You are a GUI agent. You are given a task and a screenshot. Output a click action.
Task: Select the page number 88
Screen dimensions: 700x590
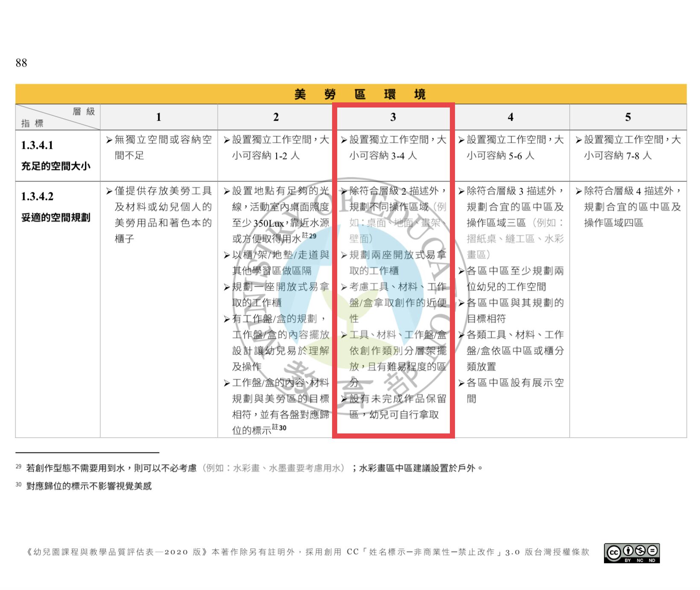click(x=21, y=63)
